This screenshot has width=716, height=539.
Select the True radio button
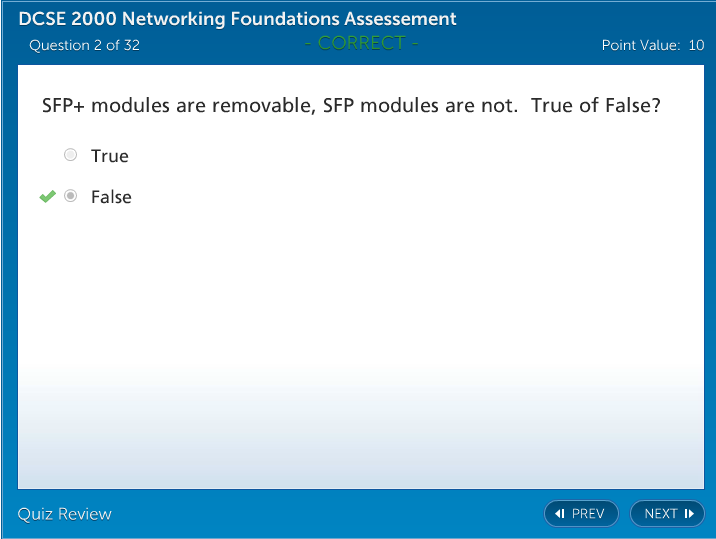pyautogui.click(x=70, y=155)
